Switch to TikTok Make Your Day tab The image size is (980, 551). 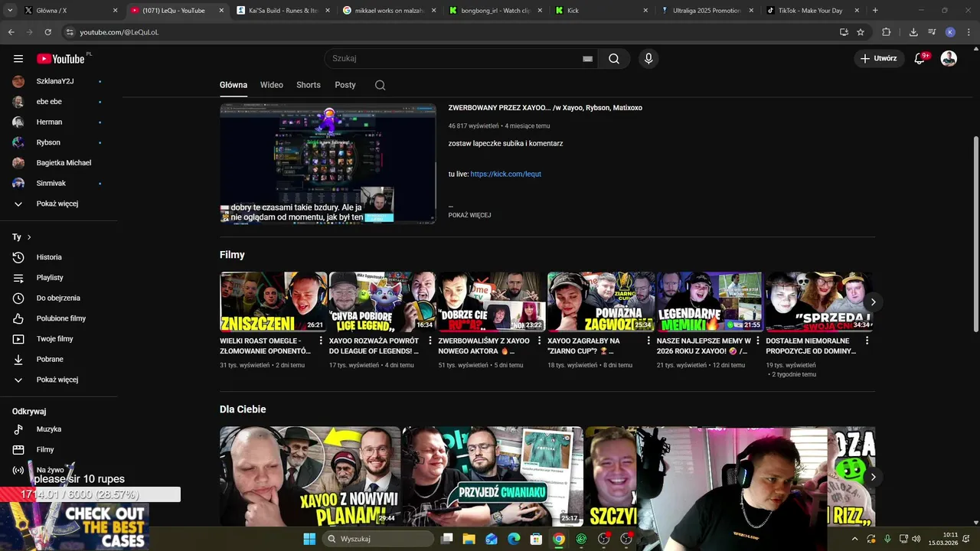pyautogui.click(x=809, y=11)
